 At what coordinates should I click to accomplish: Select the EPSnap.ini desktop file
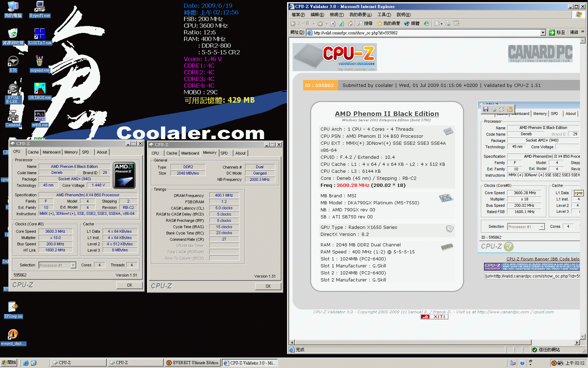[13, 310]
